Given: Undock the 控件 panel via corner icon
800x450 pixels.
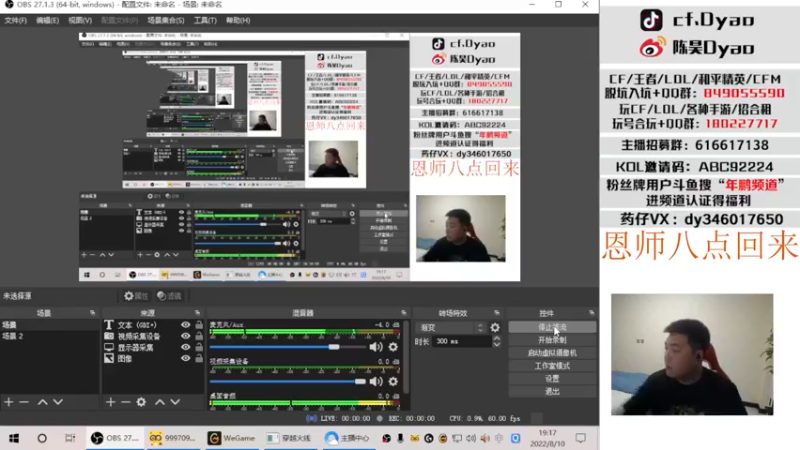Looking at the screenshot, I should (x=591, y=313).
